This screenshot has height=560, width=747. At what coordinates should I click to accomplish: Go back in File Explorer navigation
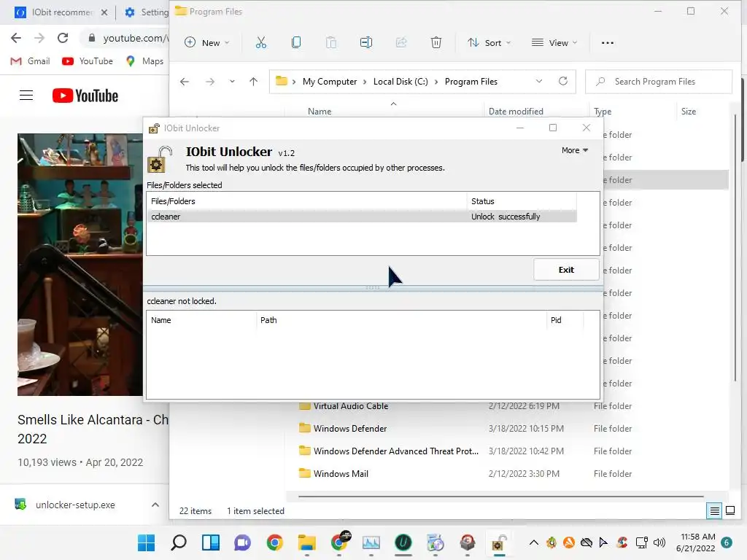[x=185, y=82]
